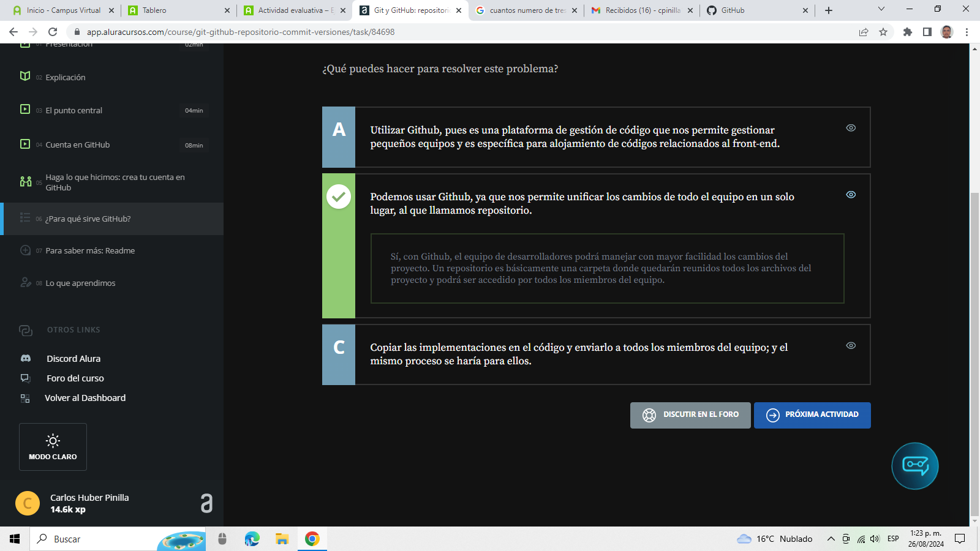Open the Discord Alura link
The width and height of the screenshot is (980, 551).
coord(73,359)
